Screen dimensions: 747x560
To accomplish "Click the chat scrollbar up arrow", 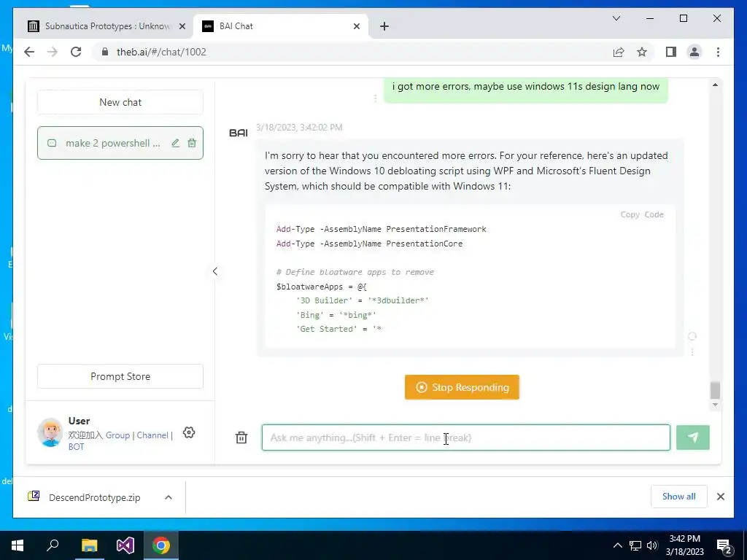I will [715, 85].
